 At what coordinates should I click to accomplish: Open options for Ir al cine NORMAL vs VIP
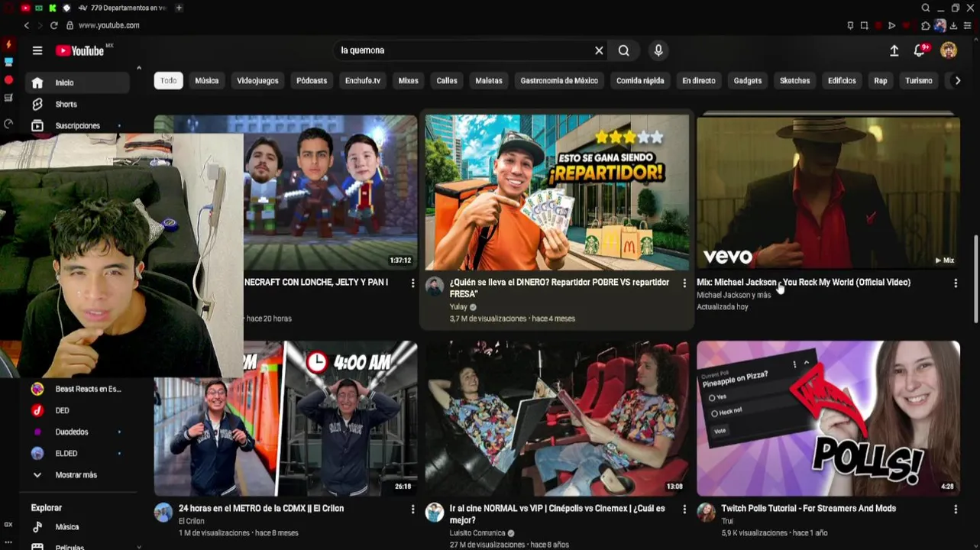[684, 510]
